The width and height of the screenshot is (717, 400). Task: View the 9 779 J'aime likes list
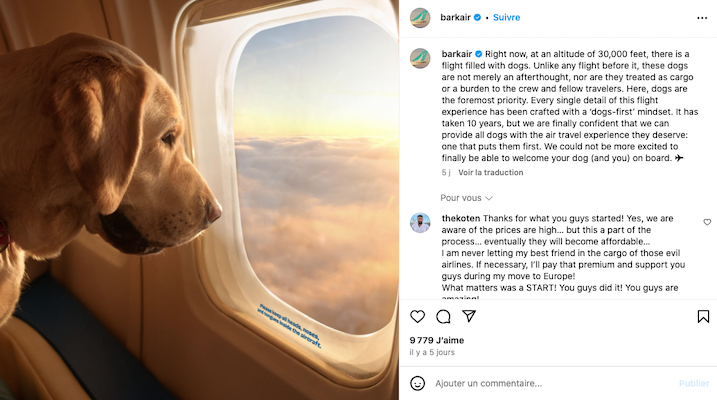pos(437,340)
